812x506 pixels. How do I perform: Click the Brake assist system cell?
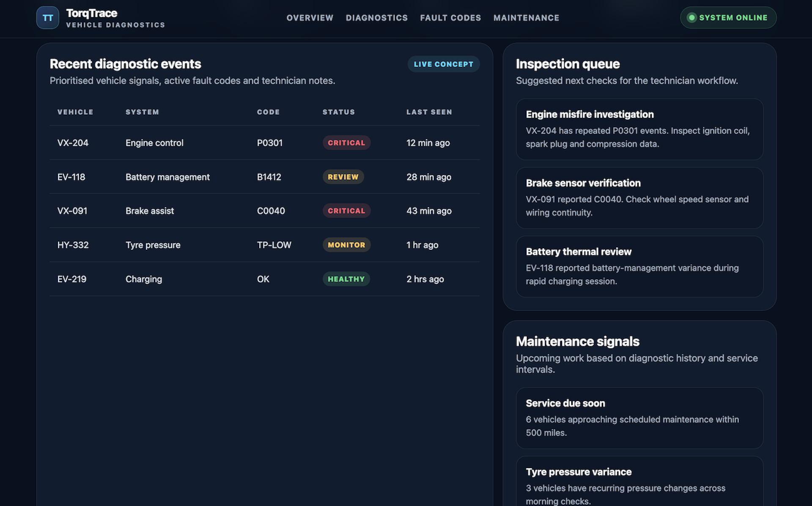(150, 211)
